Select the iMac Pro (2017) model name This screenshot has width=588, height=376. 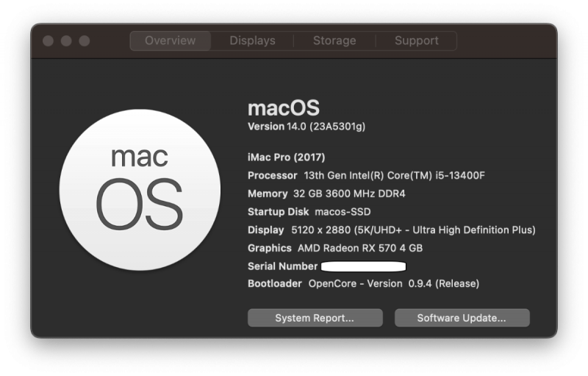(287, 157)
